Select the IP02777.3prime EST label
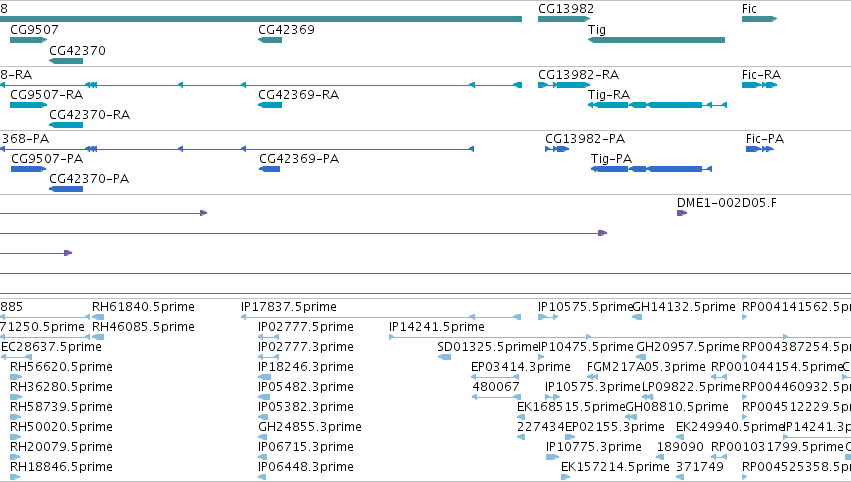 tap(306, 346)
